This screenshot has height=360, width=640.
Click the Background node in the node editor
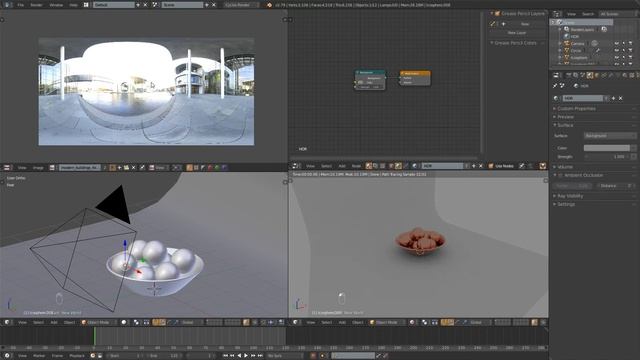(x=370, y=80)
